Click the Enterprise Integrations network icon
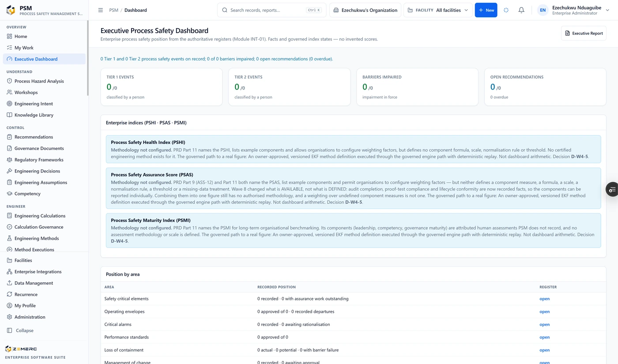618x364 pixels. point(9,272)
